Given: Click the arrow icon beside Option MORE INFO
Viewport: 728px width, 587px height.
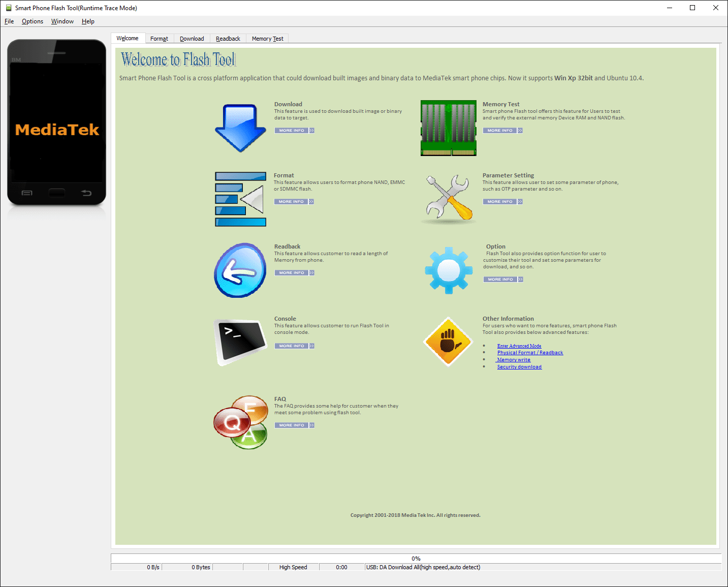Looking at the screenshot, I should point(521,280).
